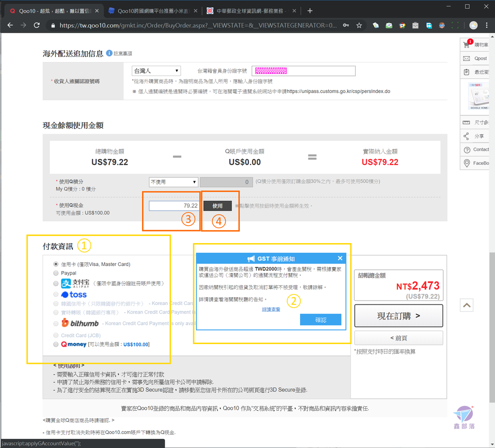Open the gray smiling box extension
Image resolution: width=495 pixels, height=448 pixels.
click(x=415, y=25)
